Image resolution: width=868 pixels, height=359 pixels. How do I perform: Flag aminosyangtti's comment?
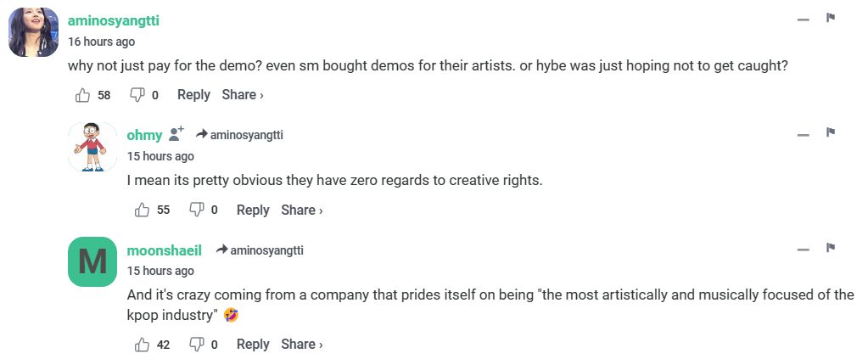pyautogui.click(x=832, y=18)
